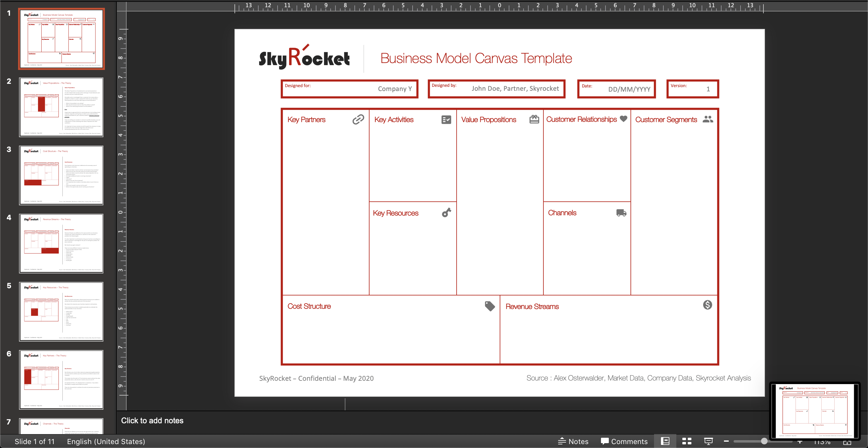This screenshot has height=448, width=868.
Task: Click the zoom out minus button
Action: coord(726,441)
